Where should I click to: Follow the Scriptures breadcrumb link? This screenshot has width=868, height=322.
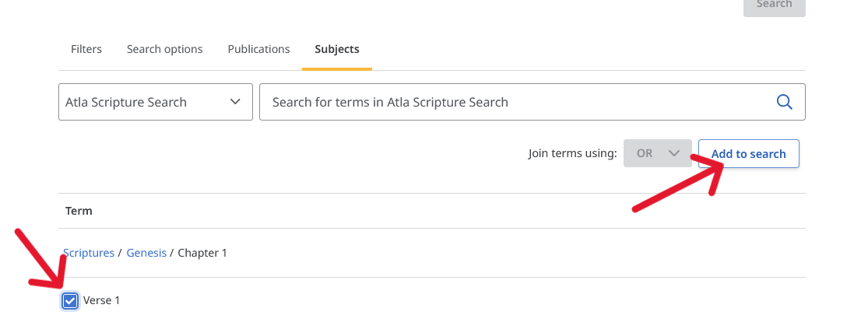[x=89, y=253]
